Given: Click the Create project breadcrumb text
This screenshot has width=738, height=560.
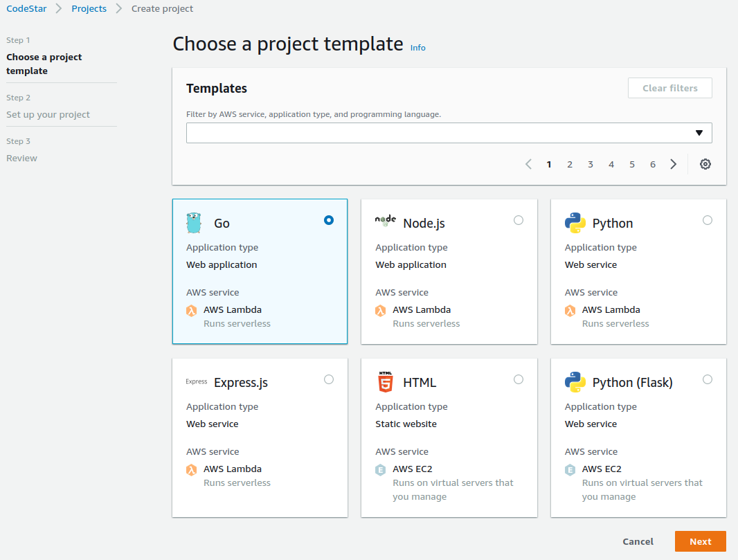Looking at the screenshot, I should tap(163, 8).
